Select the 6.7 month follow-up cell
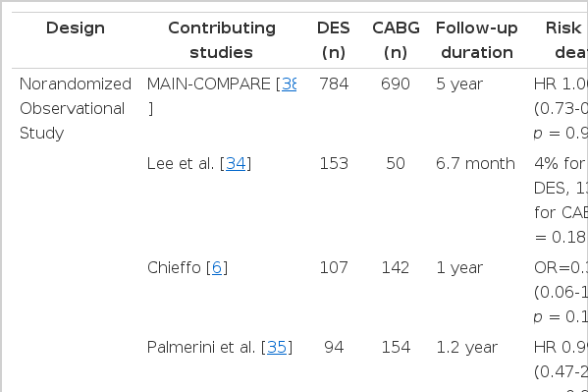The height and width of the screenshot is (392, 588). coord(475,164)
